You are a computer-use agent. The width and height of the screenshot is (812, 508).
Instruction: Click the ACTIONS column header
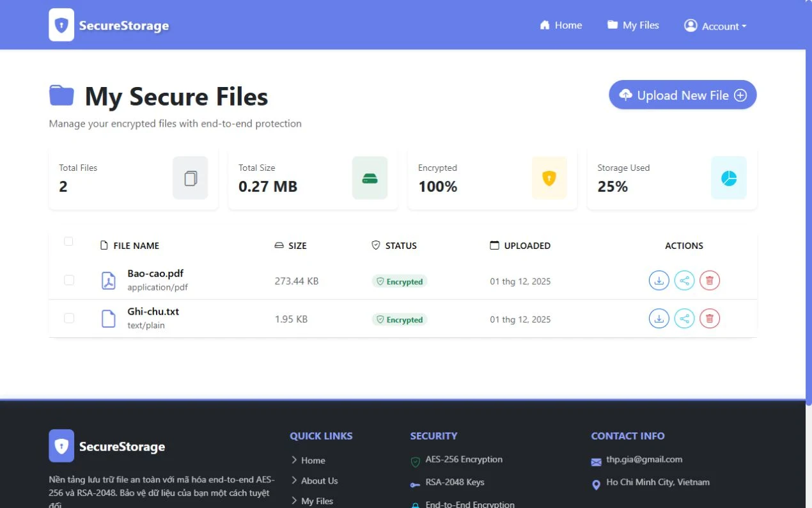(684, 246)
